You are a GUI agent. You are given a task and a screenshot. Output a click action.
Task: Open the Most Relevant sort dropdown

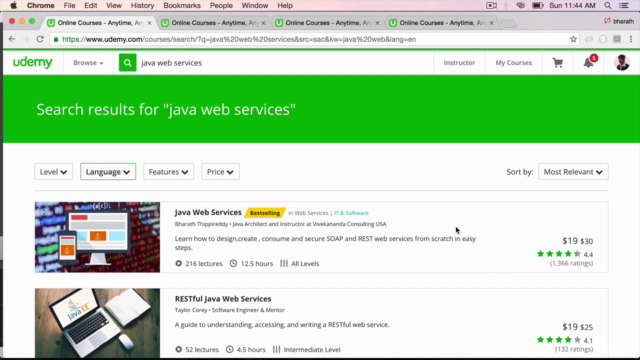(573, 172)
